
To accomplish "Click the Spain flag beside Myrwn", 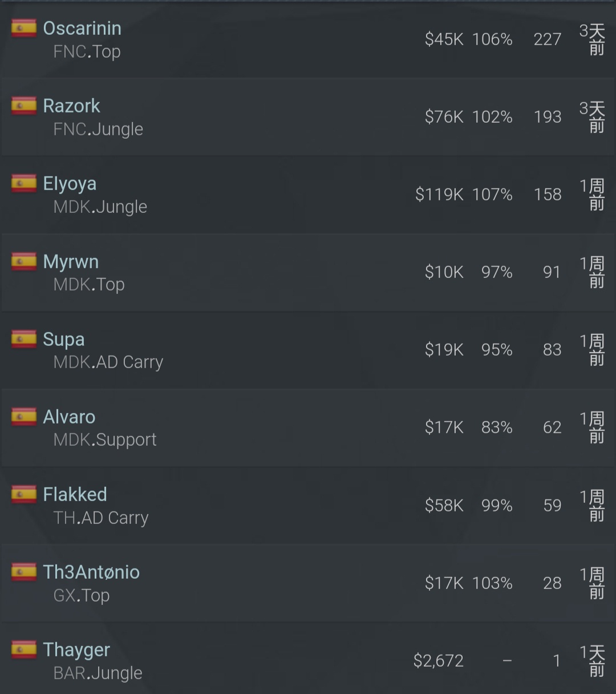I will [x=24, y=261].
